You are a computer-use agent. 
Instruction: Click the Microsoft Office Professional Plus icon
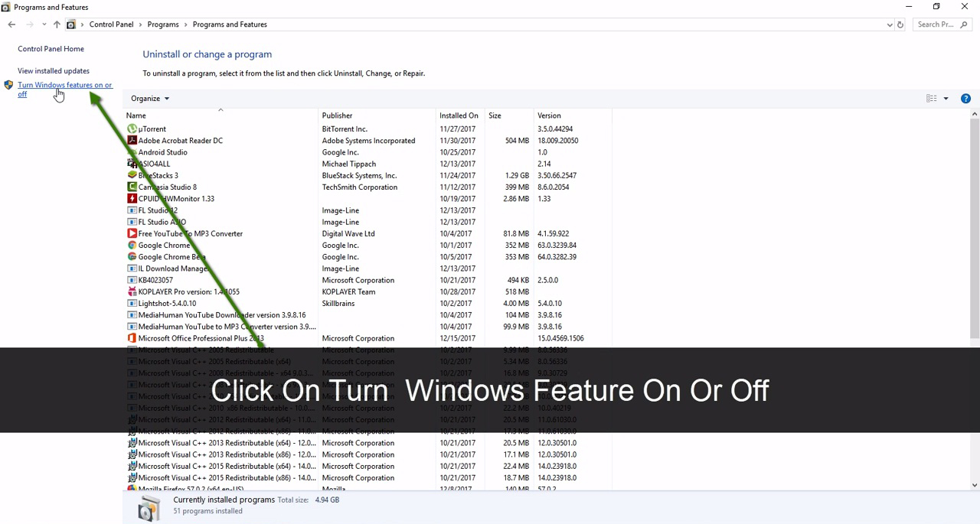(x=132, y=339)
